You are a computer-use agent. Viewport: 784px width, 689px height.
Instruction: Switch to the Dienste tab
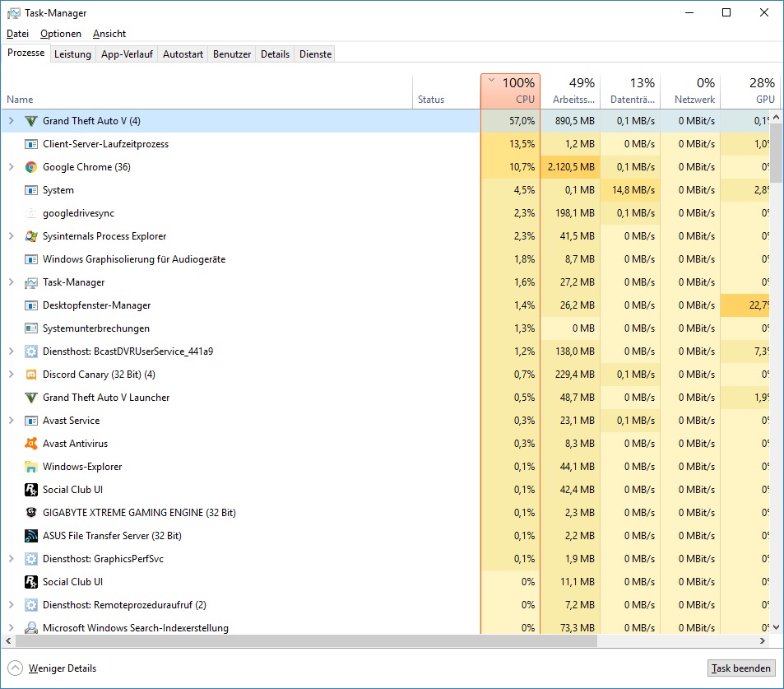coord(316,54)
